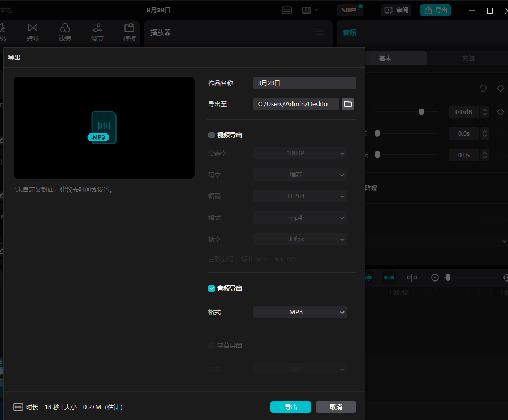
Task: Uncheck the 音频导出 audio export checkbox
Action: pyautogui.click(x=211, y=288)
